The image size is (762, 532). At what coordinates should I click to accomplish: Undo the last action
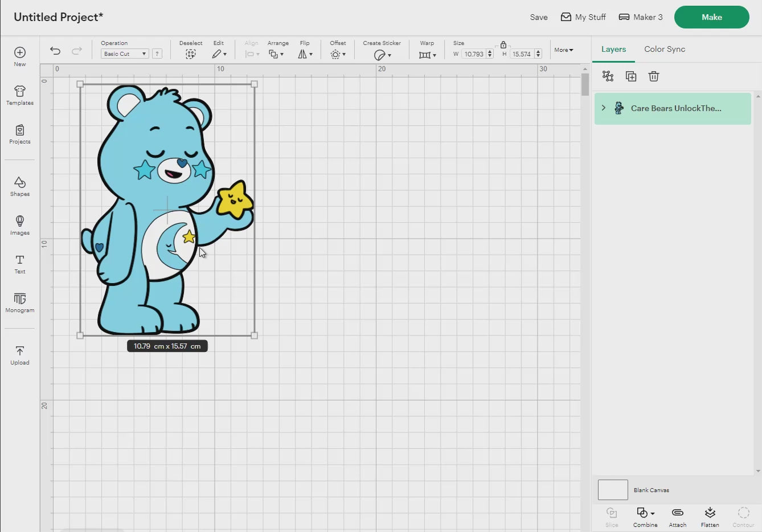coord(55,51)
